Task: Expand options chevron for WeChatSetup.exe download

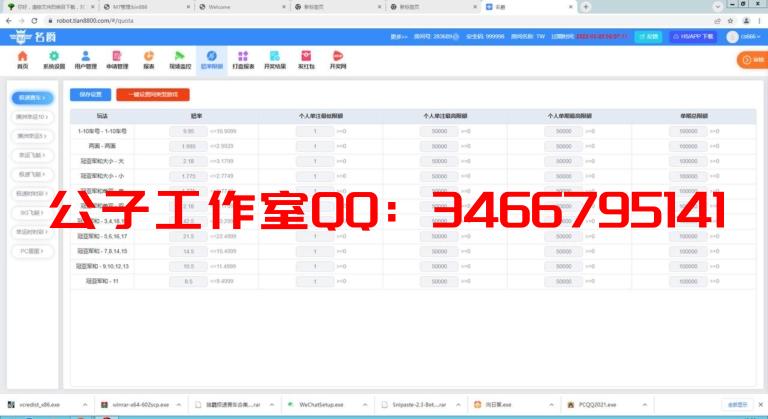Action: [x=365, y=405]
